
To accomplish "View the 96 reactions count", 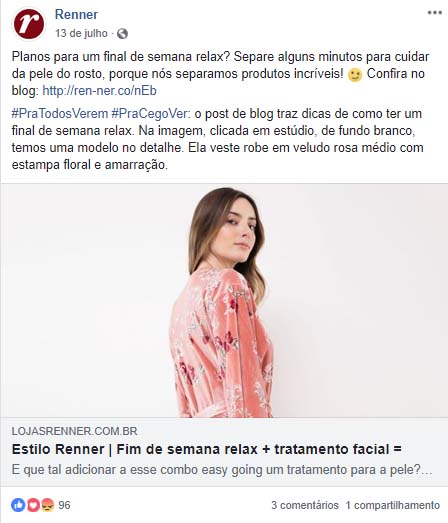I will (64, 505).
